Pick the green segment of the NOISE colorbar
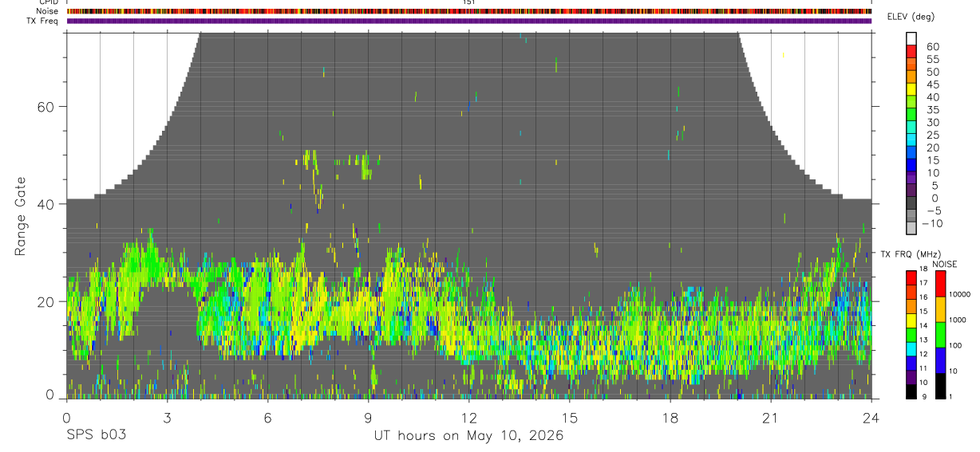 point(941,335)
